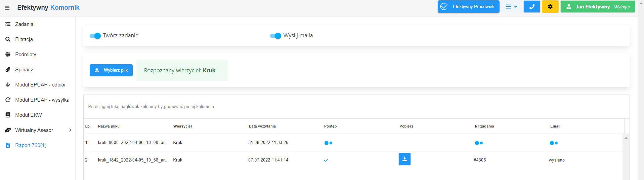
Task: Click the Moduł EKW book icon
Action: pyautogui.click(x=8, y=115)
